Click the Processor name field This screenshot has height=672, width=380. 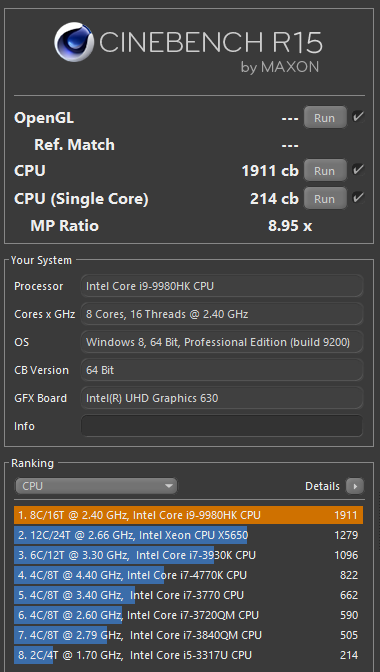(222, 286)
